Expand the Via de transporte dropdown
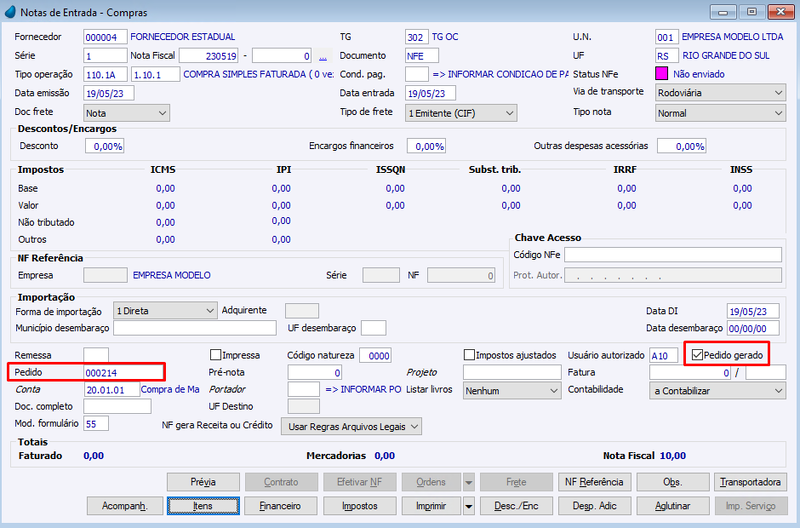The width and height of the screenshot is (800, 528). [x=720, y=93]
